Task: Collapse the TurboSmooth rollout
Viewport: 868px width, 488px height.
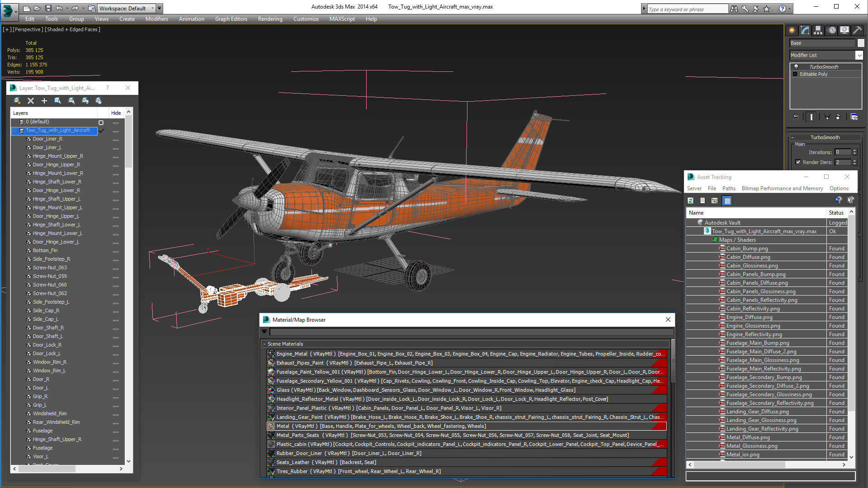Action: [792, 137]
